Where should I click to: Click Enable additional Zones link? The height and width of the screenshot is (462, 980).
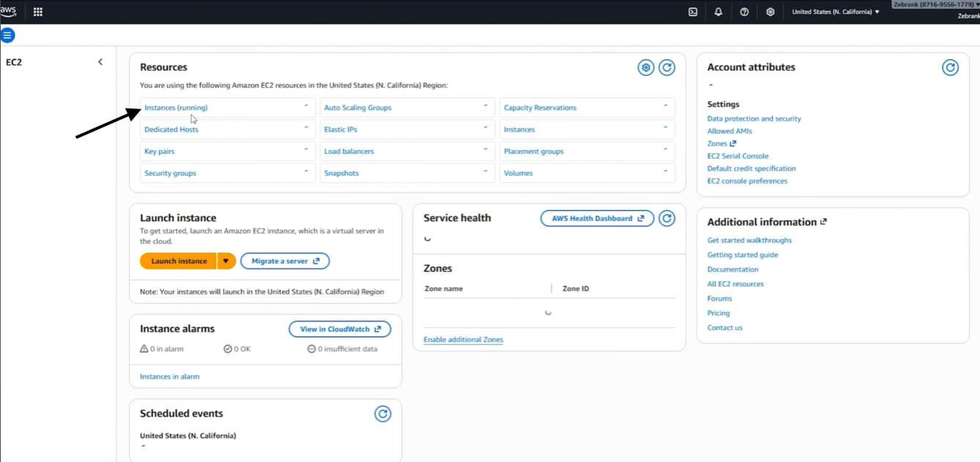point(463,340)
